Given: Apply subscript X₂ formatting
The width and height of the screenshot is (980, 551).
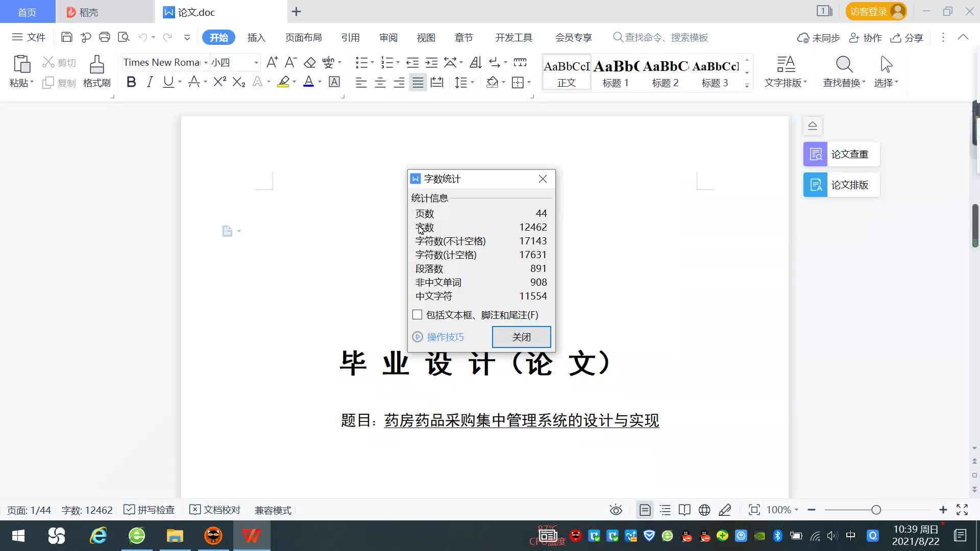Looking at the screenshot, I should click(x=239, y=82).
